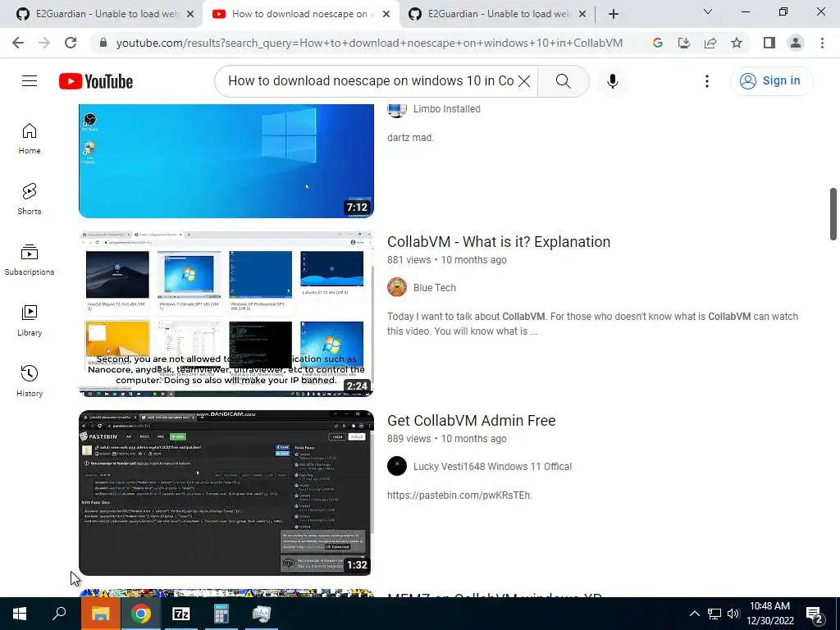Viewport: 840px width, 630px height.
Task: Open the volume control in tray
Action: click(733, 614)
